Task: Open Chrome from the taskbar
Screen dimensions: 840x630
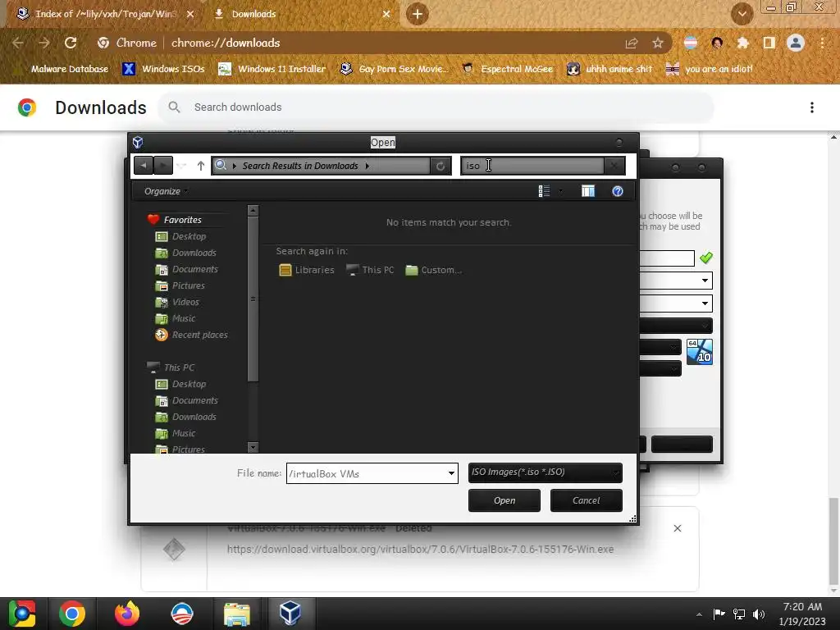Action: (72, 614)
